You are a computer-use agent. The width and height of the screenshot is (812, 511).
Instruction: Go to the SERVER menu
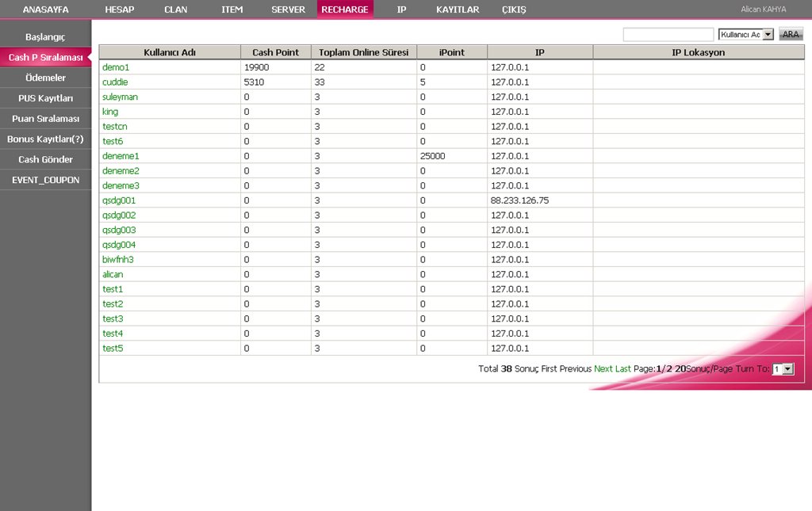[288, 10]
